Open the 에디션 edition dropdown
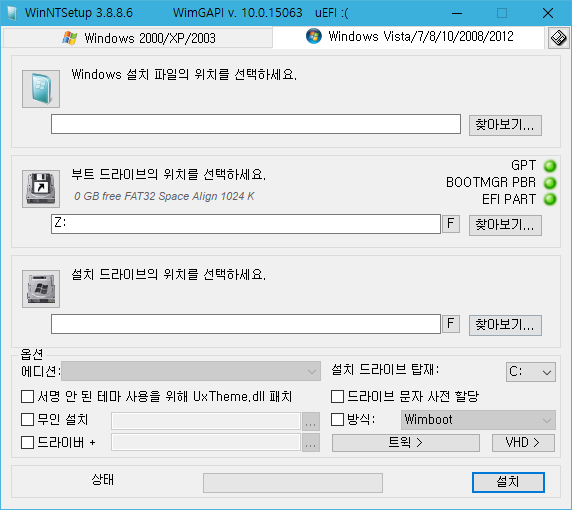 (191, 371)
